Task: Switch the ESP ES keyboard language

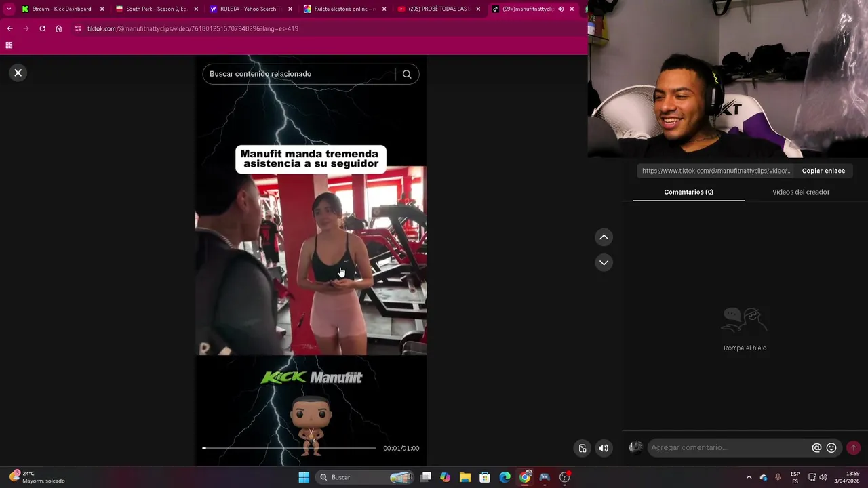Action: pyautogui.click(x=795, y=477)
